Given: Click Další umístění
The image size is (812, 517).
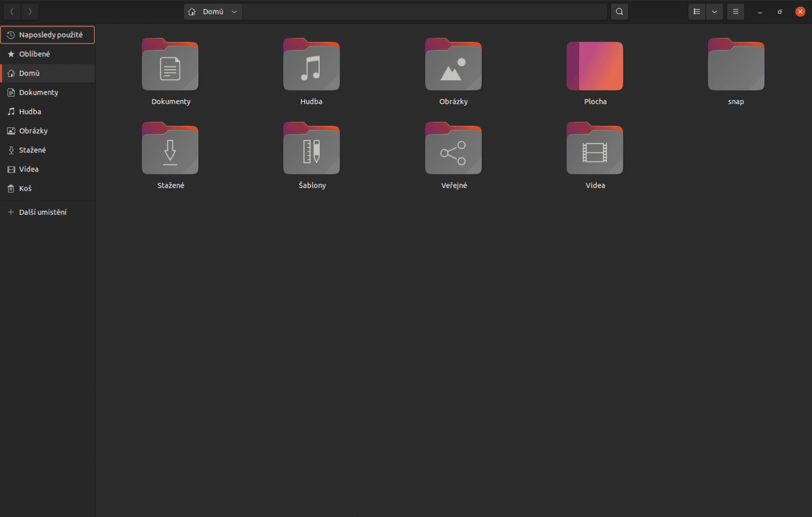Looking at the screenshot, I should [43, 212].
